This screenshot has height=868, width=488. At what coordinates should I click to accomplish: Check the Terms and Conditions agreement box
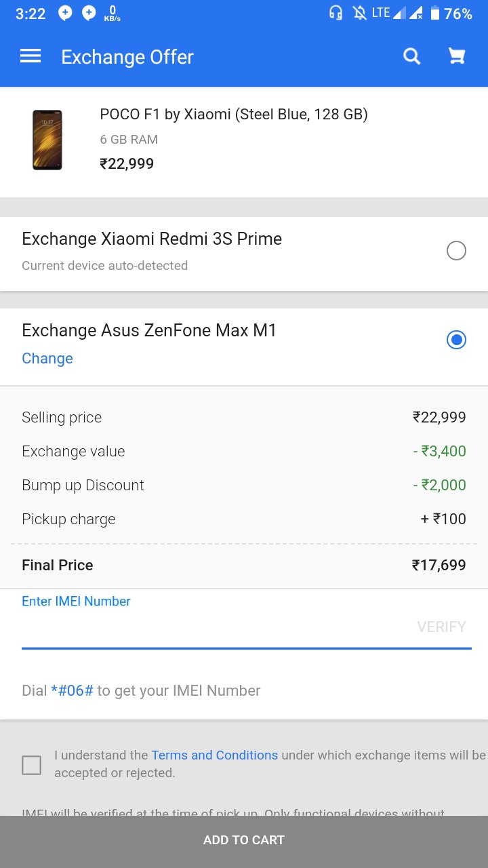[x=31, y=765]
